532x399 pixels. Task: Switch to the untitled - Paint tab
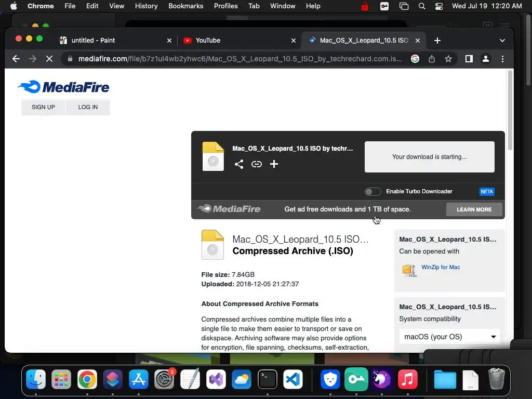(x=115, y=41)
